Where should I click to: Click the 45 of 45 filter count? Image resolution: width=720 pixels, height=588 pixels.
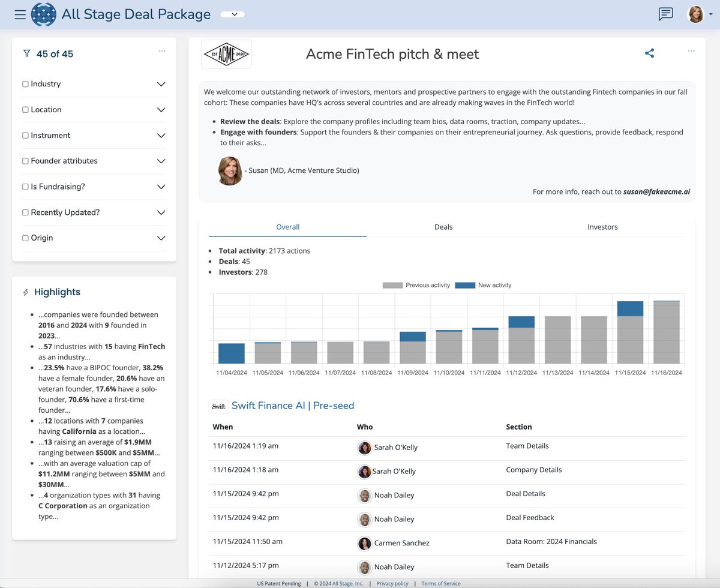(x=55, y=54)
